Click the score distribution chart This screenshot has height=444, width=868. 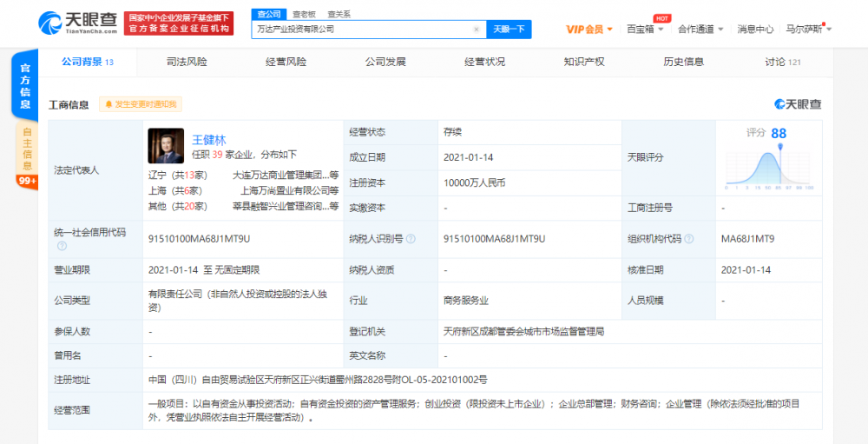coord(769,167)
